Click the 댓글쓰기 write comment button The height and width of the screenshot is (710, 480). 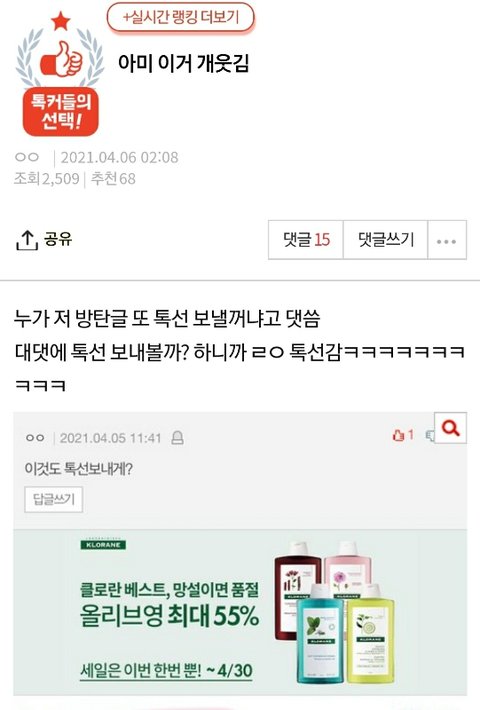click(x=386, y=240)
